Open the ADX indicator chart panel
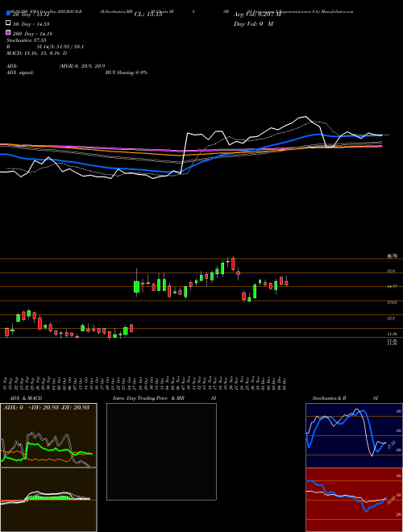The image size is (403, 532). (x=48, y=435)
